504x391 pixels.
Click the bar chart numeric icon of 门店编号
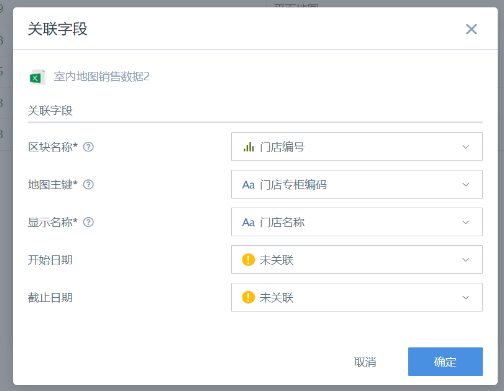[x=249, y=147]
